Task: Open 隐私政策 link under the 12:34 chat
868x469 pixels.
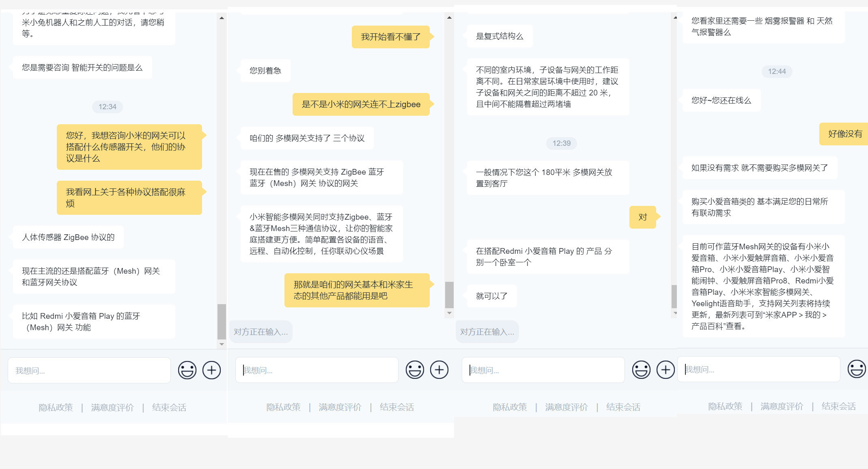Action: coord(56,407)
